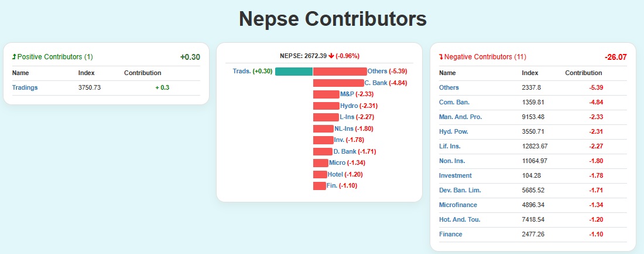Click the Others label in bar chart
Screen dimensions: 644x254
378,72
